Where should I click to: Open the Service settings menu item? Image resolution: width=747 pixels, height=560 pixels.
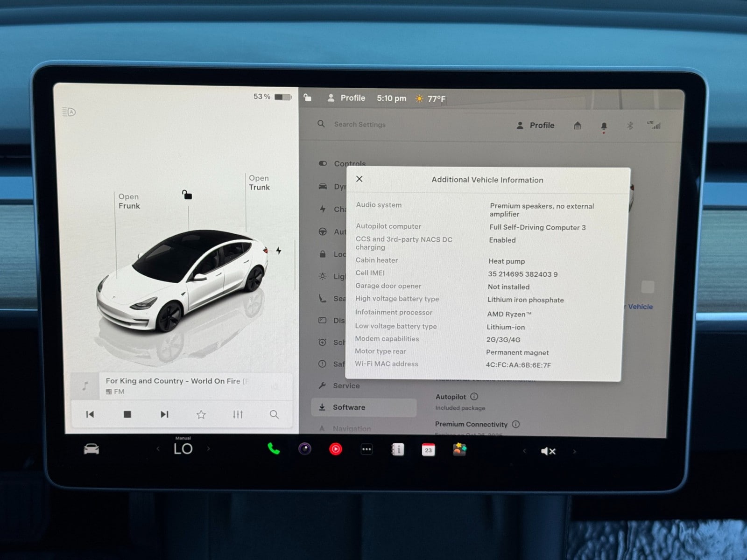346,386
